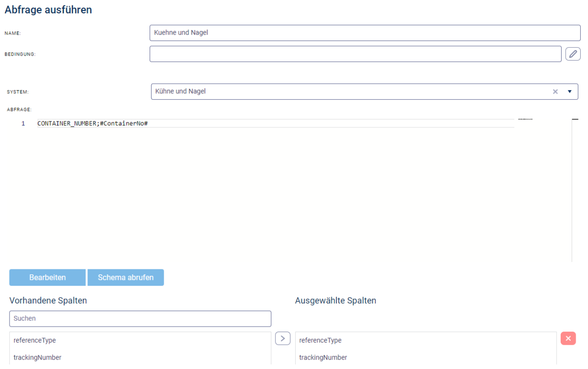Move the column to selected using the arrow button
Viewport: 588px width, 369px height.
(x=283, y=339)
